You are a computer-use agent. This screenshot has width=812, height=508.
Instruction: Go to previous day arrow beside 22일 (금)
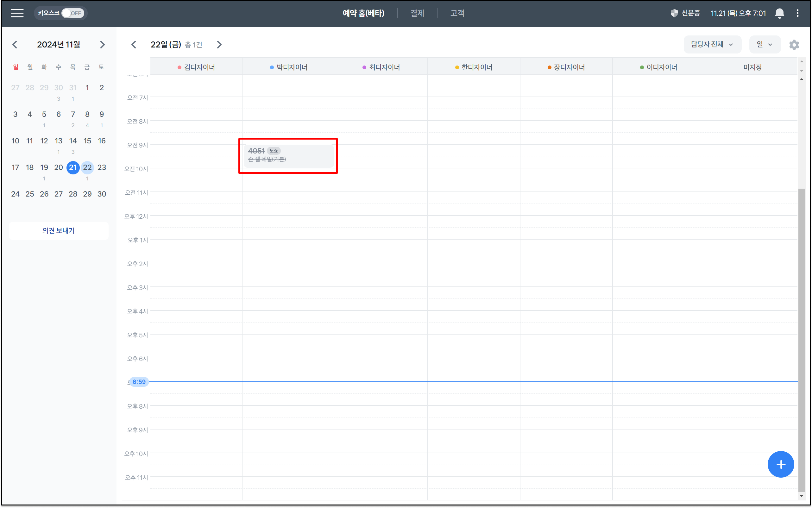134,45
